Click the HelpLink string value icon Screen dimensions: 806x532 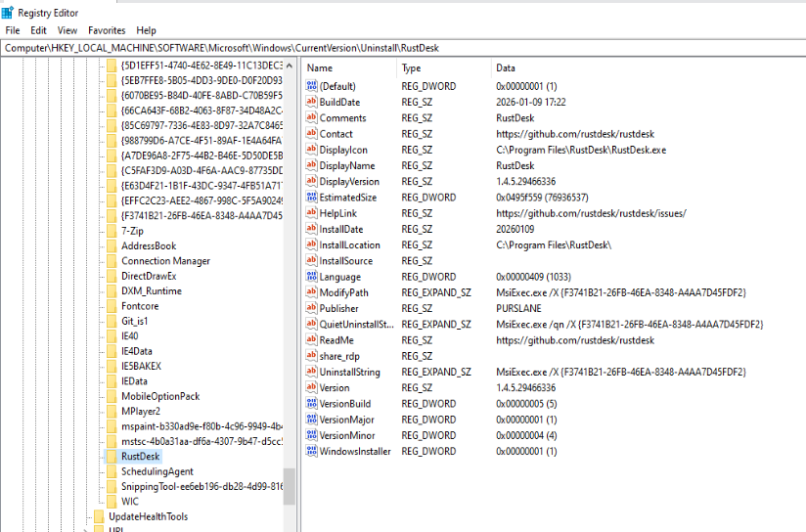311,213
